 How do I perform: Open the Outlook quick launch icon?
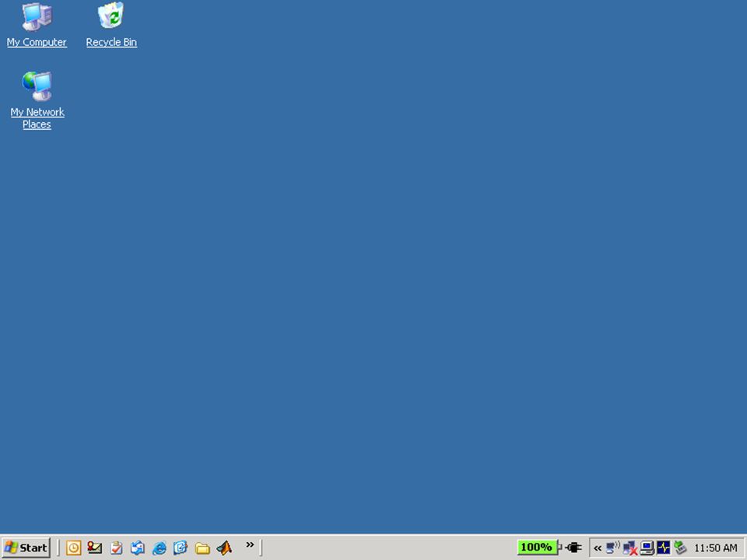click(x=138, y=548)
